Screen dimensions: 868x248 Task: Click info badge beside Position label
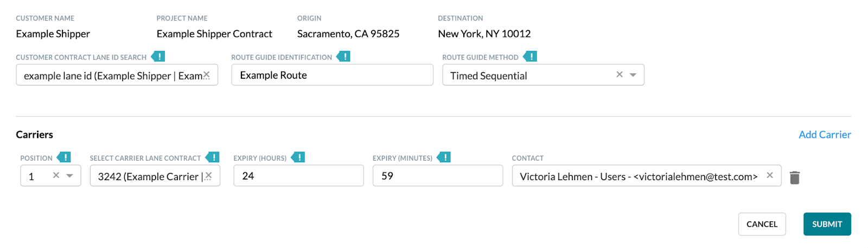click(64, 157)
